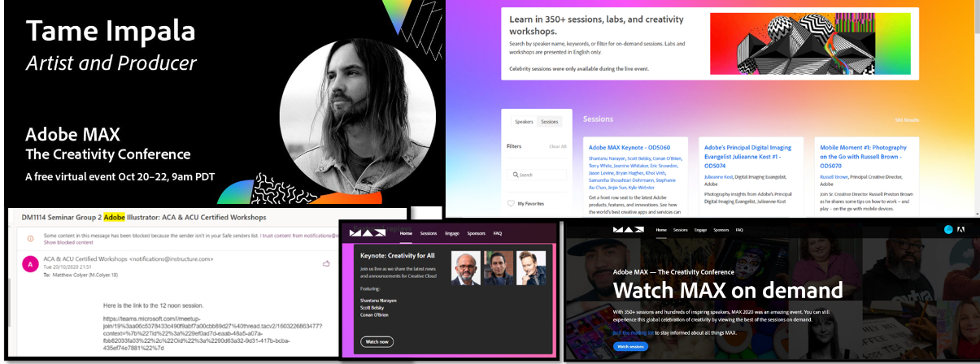Click the Adobe logo icon on the on-demand page
The image size is (980, 364).
click(962, 230)
